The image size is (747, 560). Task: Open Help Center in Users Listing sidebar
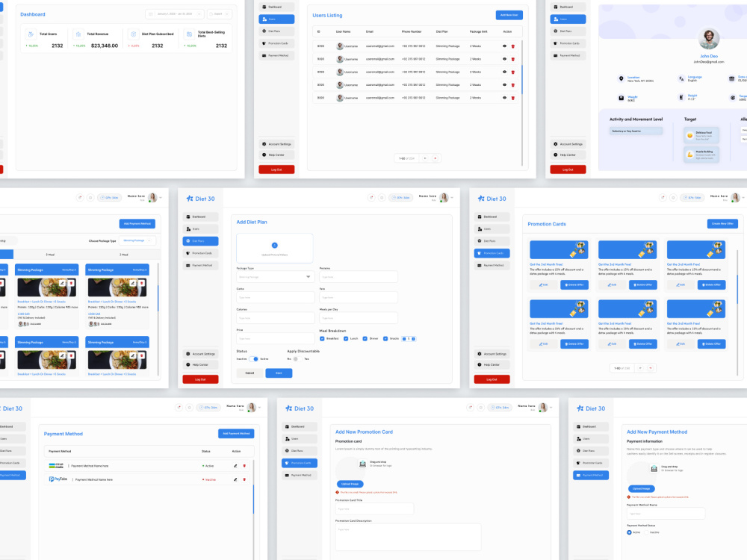276,155
